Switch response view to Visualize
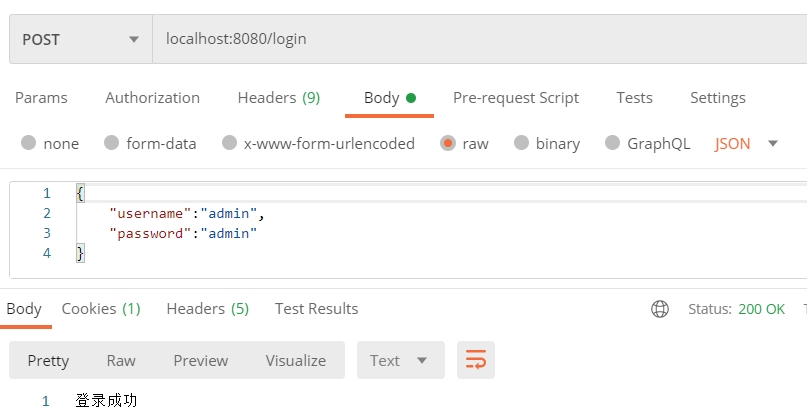 click(296, 360)
